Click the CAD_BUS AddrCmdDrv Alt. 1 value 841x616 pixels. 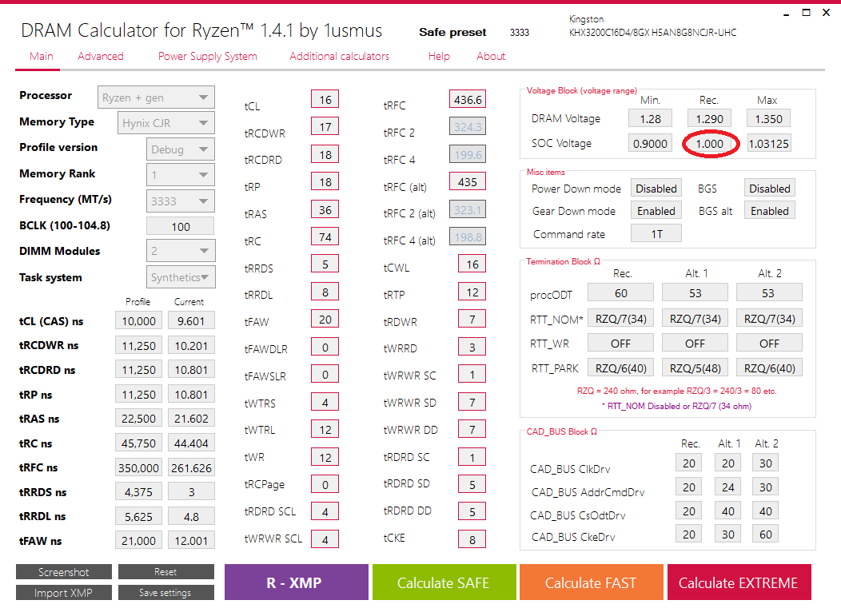727,487
